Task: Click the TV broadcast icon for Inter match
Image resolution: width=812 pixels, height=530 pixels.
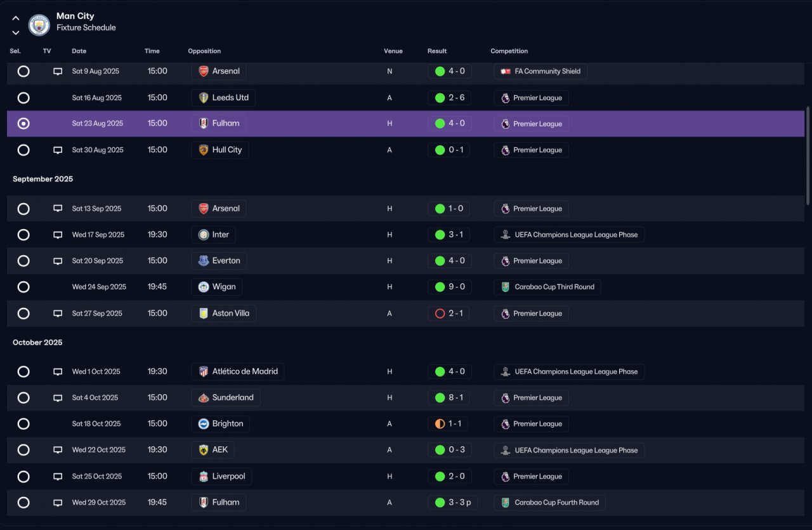Action: [x=58, y=235]
